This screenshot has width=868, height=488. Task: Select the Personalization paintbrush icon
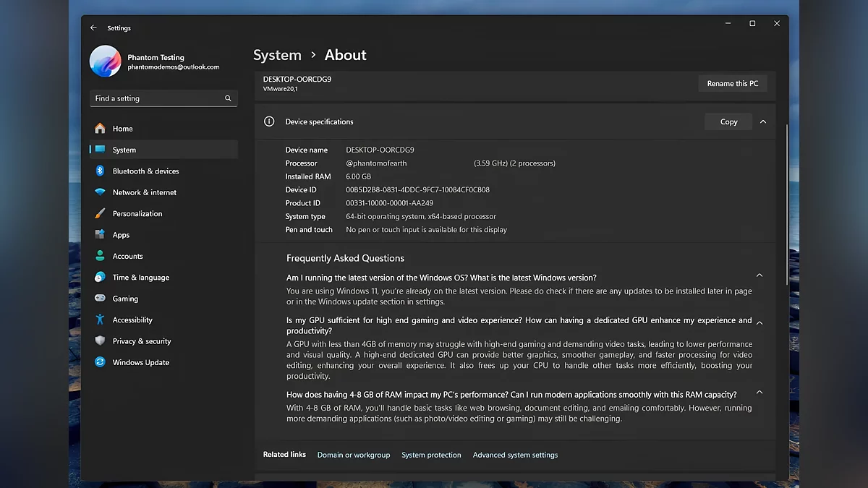click(x=100, y=214)
